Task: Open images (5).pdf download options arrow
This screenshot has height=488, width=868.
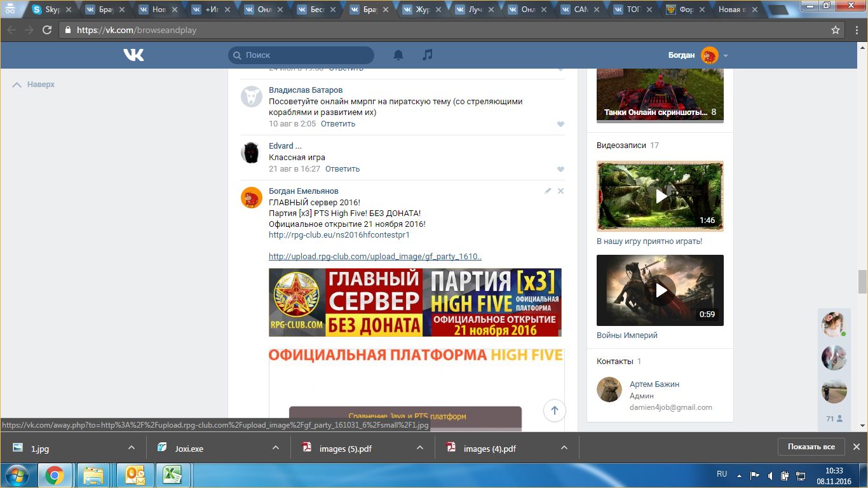Action: click(420, 447)
